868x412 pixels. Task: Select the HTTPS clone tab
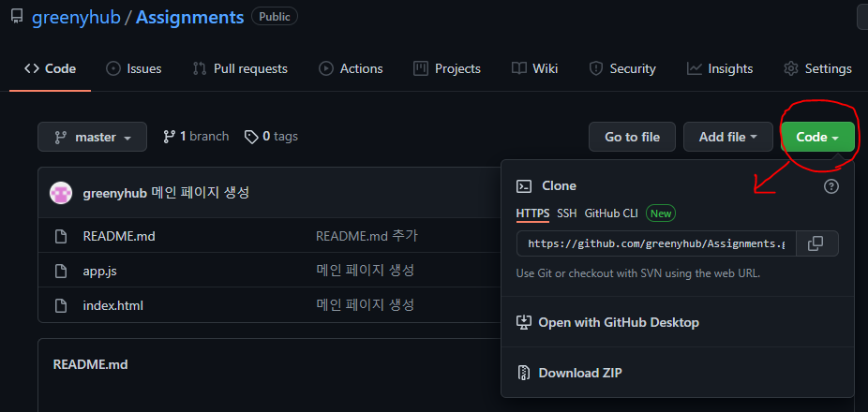[533, 213]
